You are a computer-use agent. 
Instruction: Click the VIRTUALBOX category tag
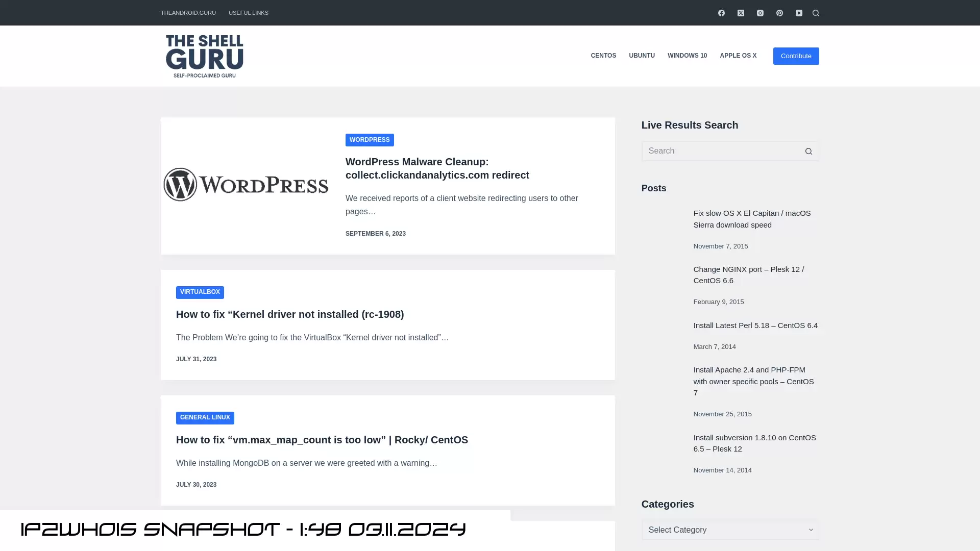tap(200, 292)
